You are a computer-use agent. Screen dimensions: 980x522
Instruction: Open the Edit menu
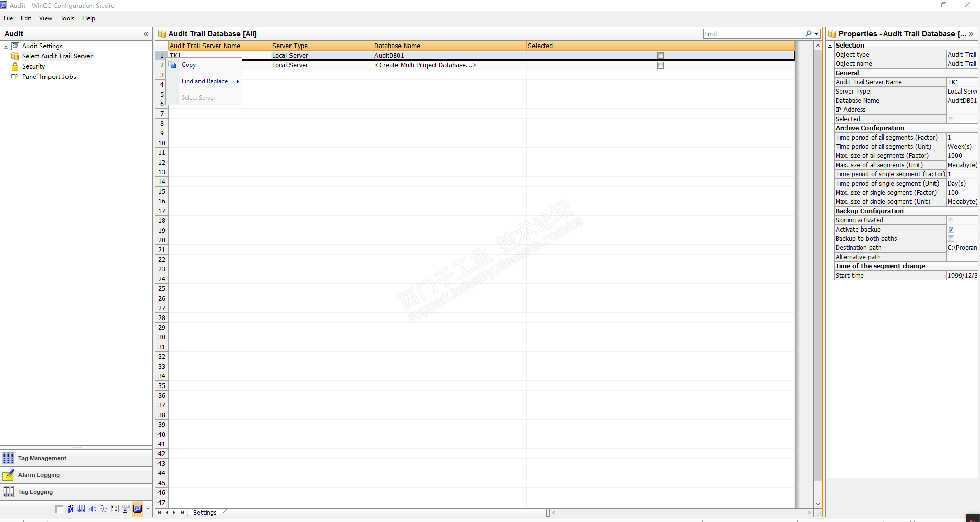pyautogui.click(x=26, y=18)
